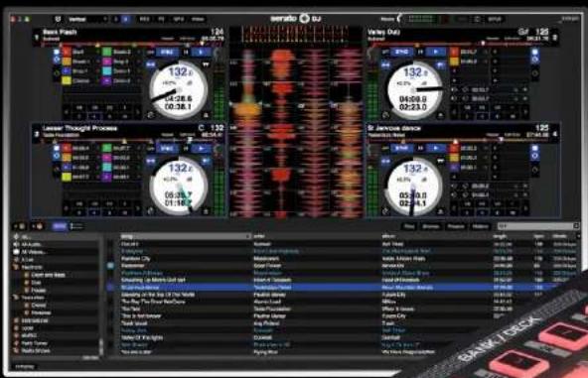Open the Files panel
The image size is (588, 378).
409,226
